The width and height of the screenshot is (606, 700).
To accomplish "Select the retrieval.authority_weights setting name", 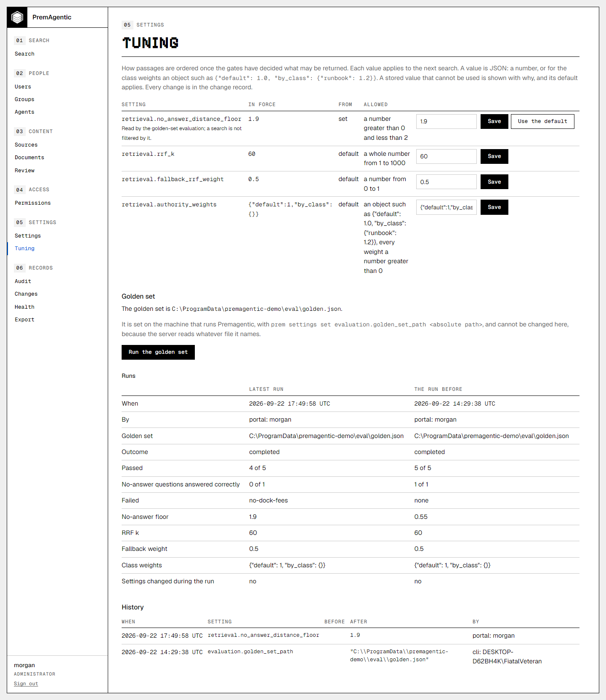I will click(169, 205).
